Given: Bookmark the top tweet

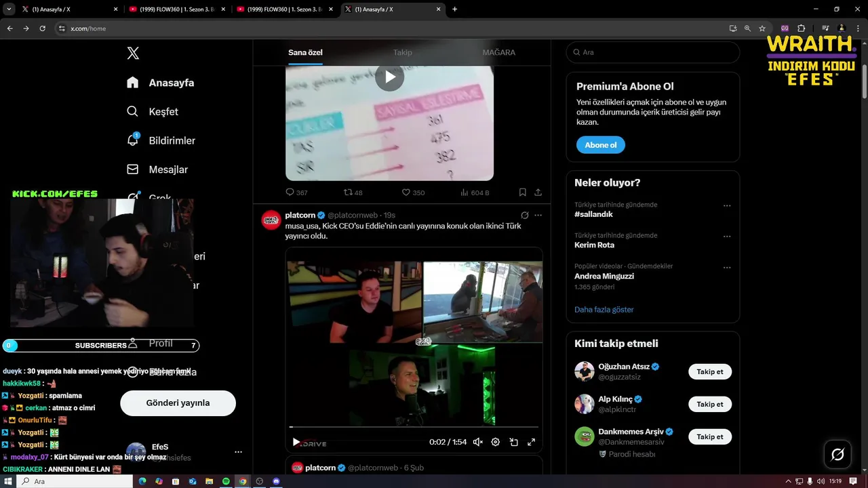Looking at the screenshot, I should click(522, 192).
